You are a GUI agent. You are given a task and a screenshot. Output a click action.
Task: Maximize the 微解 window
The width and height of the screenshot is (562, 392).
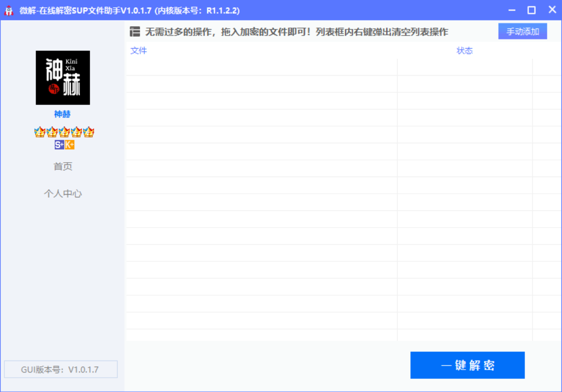(532, 10)
